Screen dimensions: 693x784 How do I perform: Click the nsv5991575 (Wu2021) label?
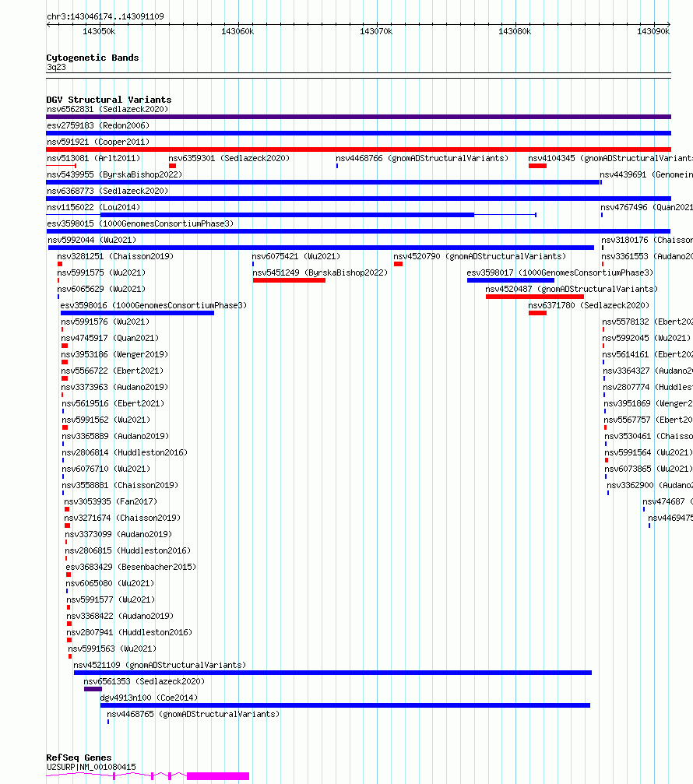[101, 272]
